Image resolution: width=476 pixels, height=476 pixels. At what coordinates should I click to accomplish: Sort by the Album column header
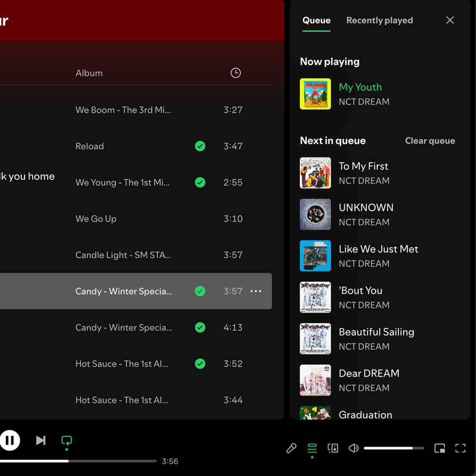coord(89,73)
